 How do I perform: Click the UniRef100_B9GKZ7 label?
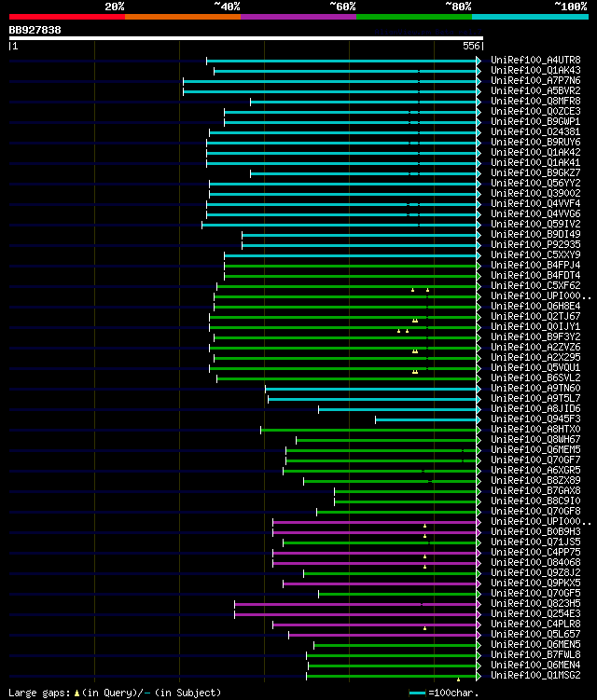click(x=535, y=172)
